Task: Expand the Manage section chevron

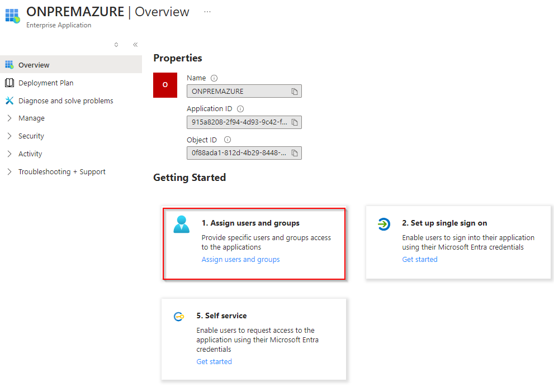Action: (x=10, y=118)
